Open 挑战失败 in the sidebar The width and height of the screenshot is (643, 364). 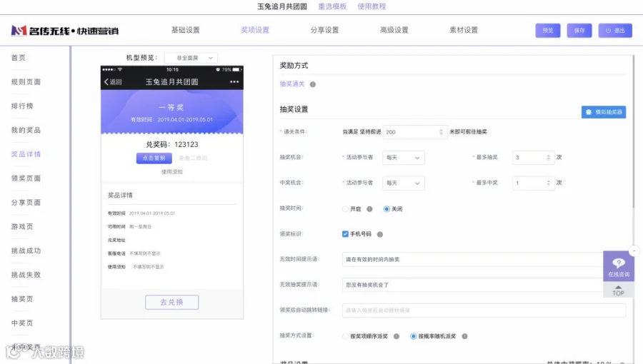point(26,275)
